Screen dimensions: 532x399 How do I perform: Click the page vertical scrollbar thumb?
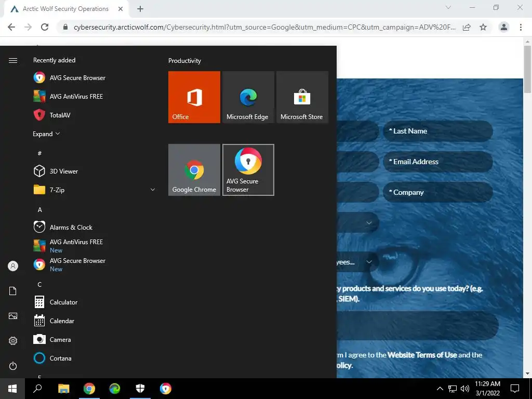coord(527,69)
